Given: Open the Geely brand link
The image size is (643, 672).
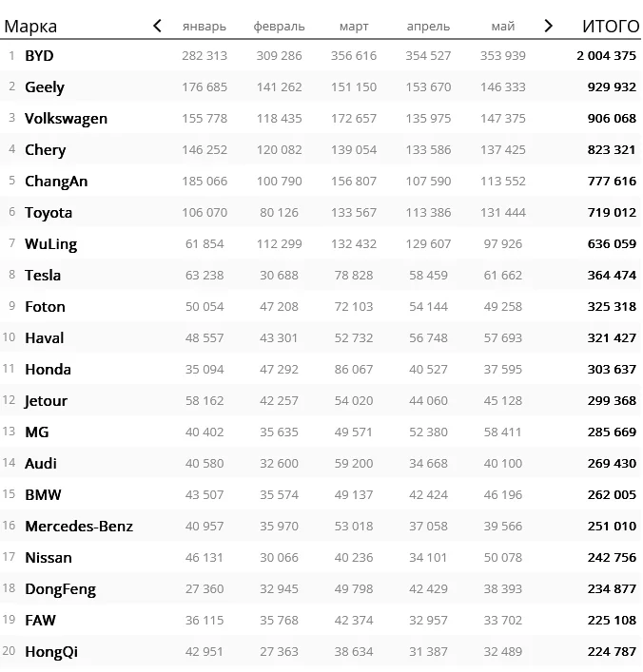Looking at the screenshot, I should pyautogui.click(x=45, y=87).
